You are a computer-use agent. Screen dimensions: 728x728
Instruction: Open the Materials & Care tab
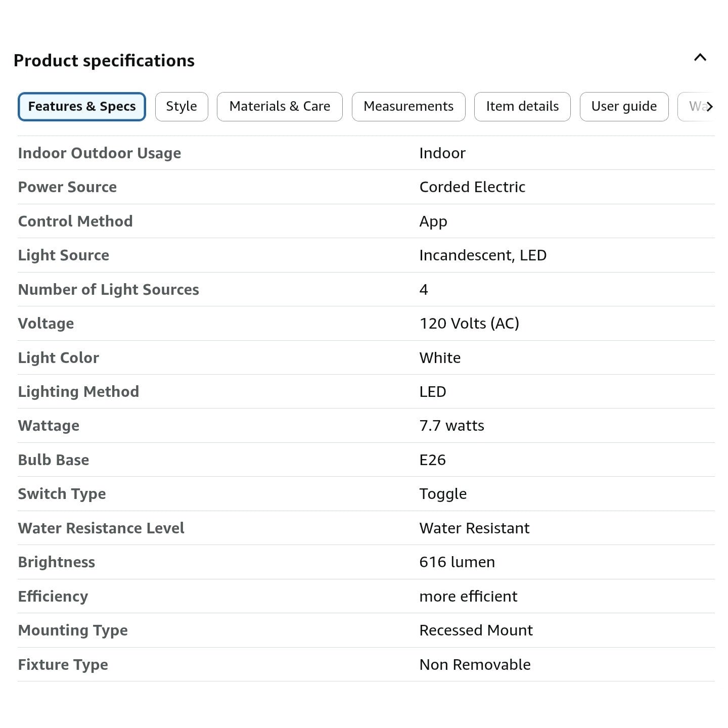click(280, 107)
